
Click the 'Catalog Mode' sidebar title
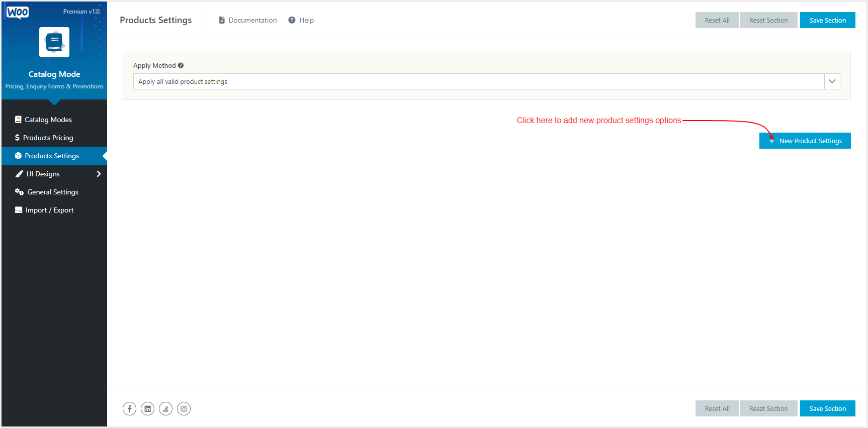click(54, 74)
